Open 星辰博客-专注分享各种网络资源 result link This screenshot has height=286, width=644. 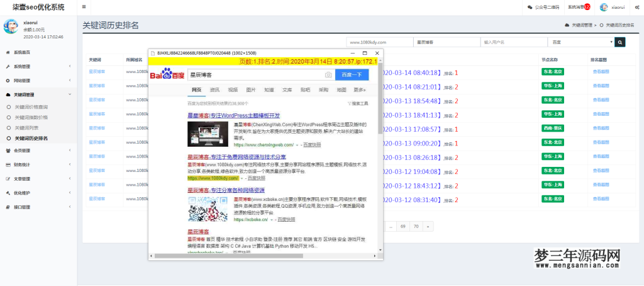pyautogui.click(x=226, y=190)
